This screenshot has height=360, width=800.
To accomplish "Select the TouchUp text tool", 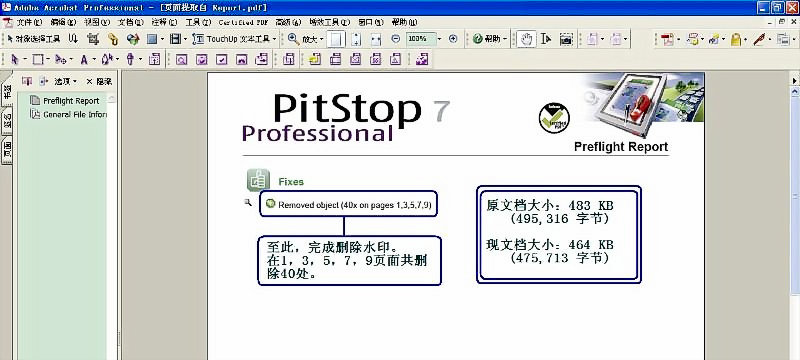I will click(x=231, y=39).
